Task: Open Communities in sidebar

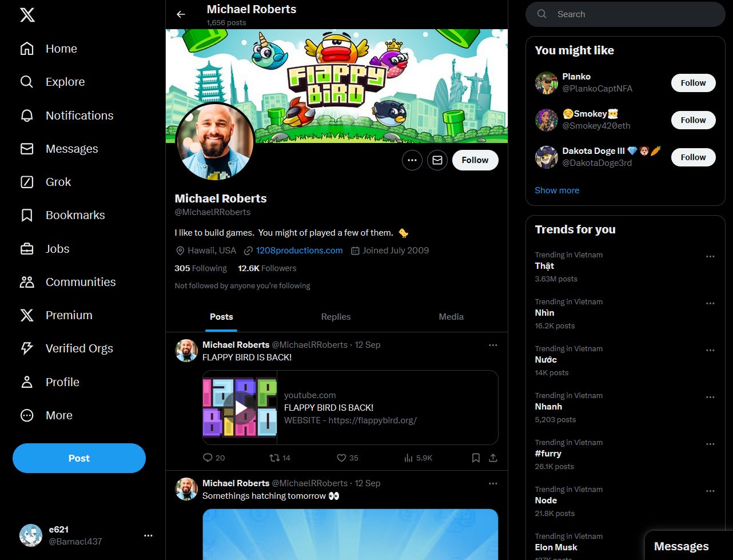Action: coord(67,282)
